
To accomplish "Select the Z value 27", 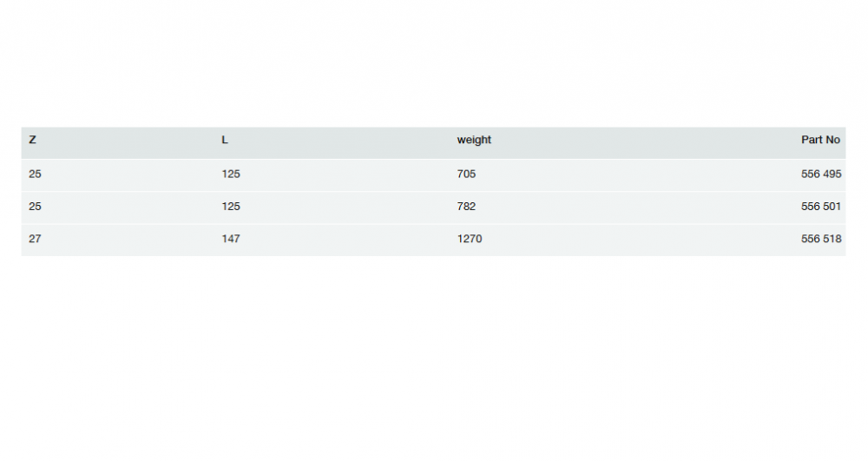I will point(35,239).
